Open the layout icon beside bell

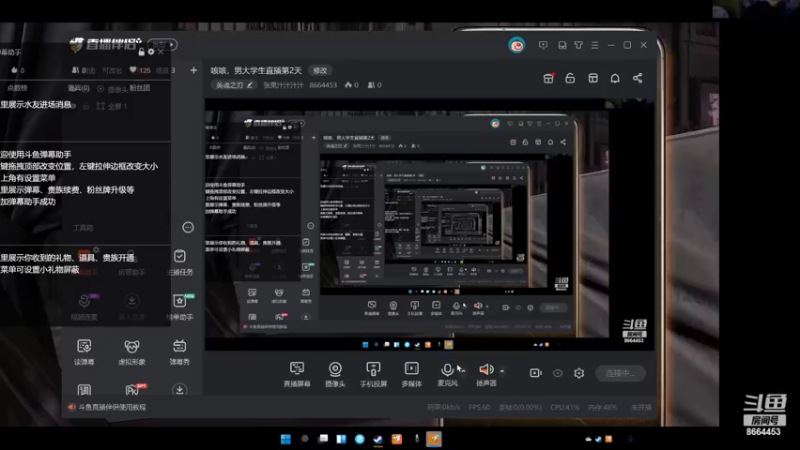click(x=593, y=78)
